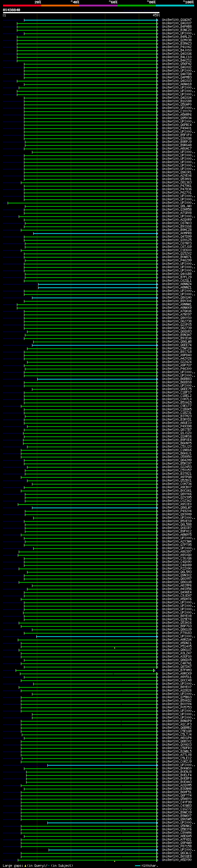This screenshot has width=197, height=868.
Task: Select the UniRef100_Q2M038 label
Action: 176,40
